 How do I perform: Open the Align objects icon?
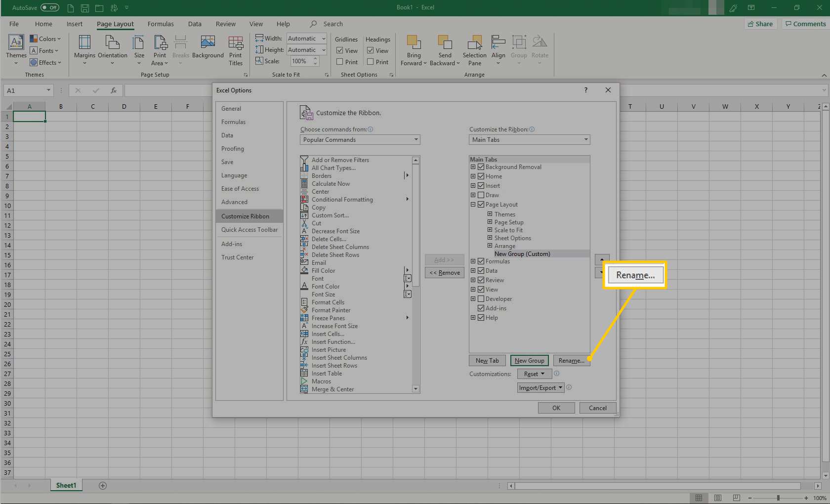(x=498, y=43)
